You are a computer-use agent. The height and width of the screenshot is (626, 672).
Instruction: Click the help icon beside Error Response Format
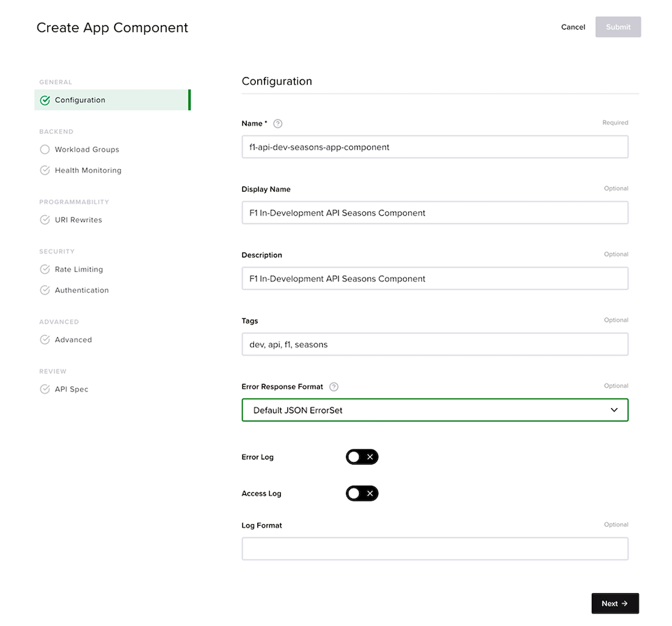coord(334,387)
